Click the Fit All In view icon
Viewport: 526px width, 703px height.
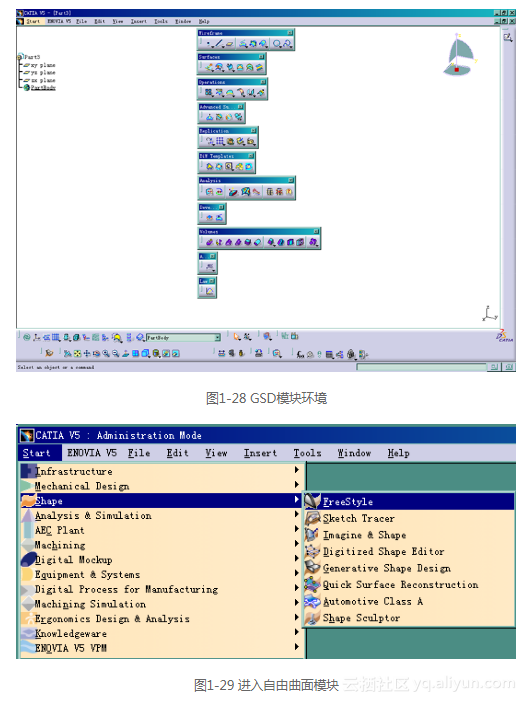(x=78, y=354)
